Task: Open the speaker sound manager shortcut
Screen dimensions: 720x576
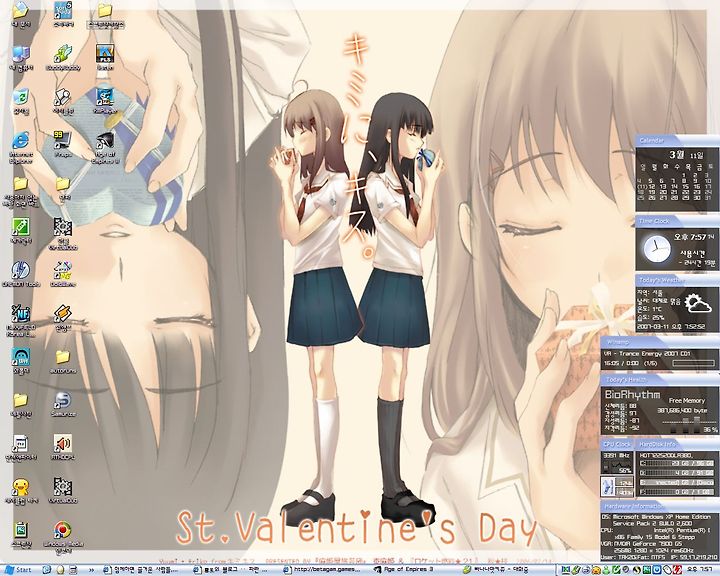Action: 62,446
